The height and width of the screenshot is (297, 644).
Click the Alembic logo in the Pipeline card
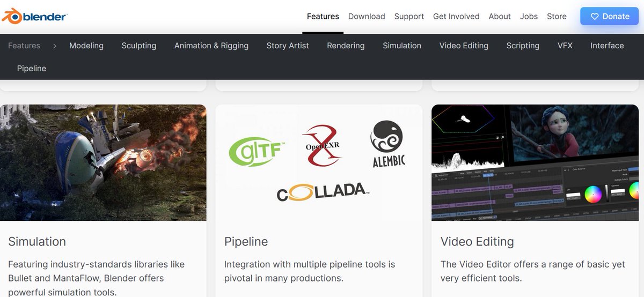[388, 144]
